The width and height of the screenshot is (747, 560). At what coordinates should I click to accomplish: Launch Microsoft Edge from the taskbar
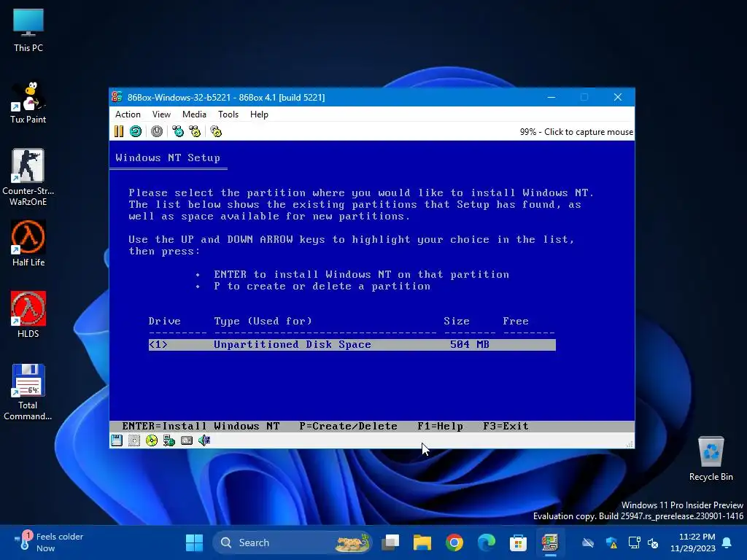click(487, 542)
